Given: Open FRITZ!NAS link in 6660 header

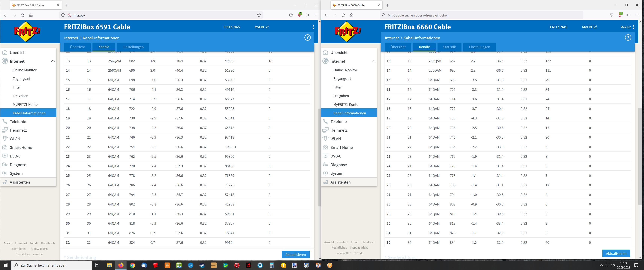Looking at the screenshot, I should [558, 27].
